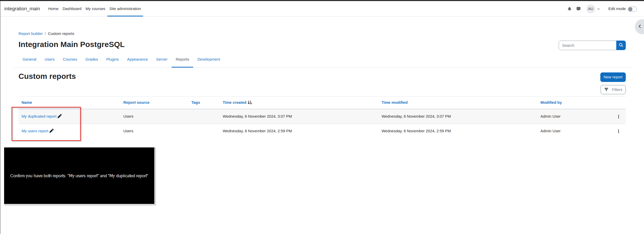Click the 3:07 PM time modified cell
The image size is (644, 234).
coord(416,116)
